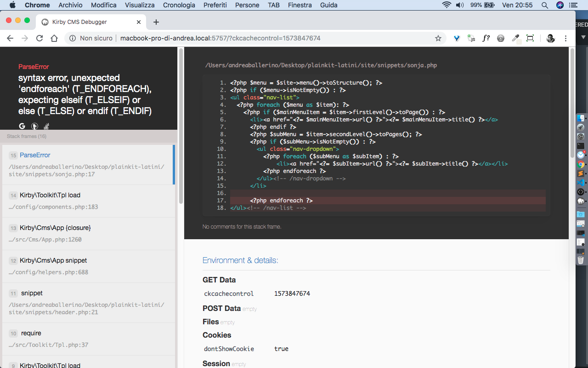The width and height of the screenshot is (588, 368).
Task: Open the Wi-Fi status menu
Action: (447, 5)
